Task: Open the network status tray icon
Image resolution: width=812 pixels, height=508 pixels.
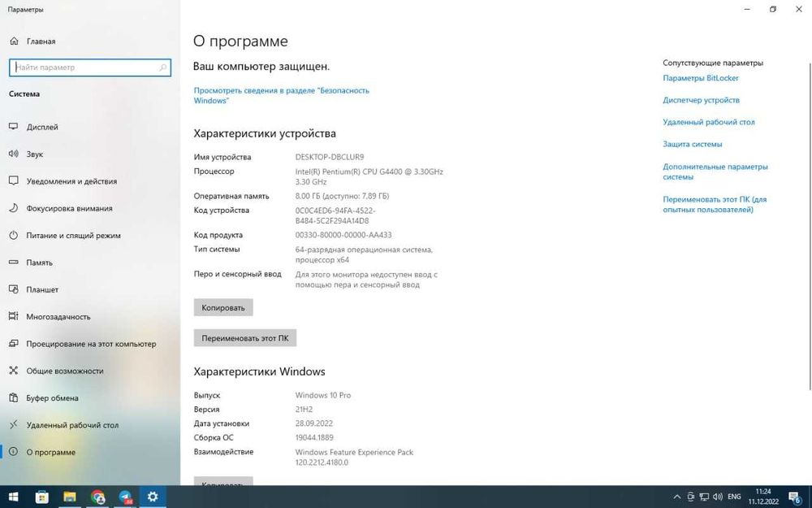Action: point(704,497)
